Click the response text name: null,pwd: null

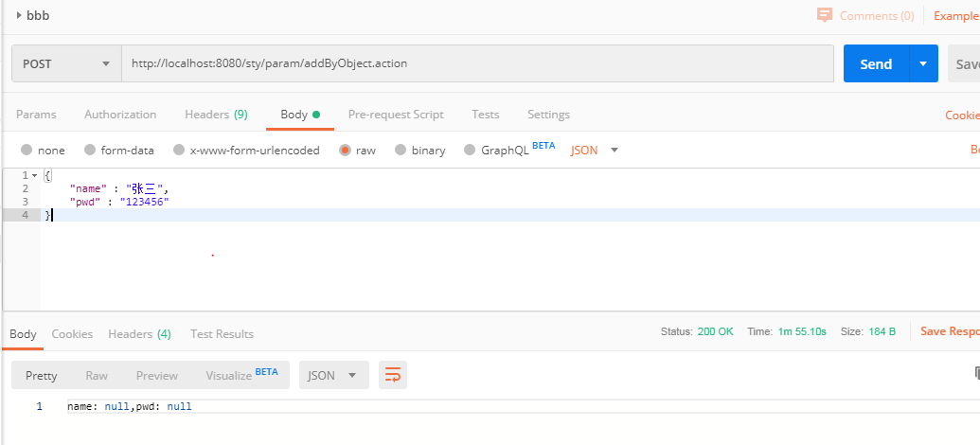[130, 406]
